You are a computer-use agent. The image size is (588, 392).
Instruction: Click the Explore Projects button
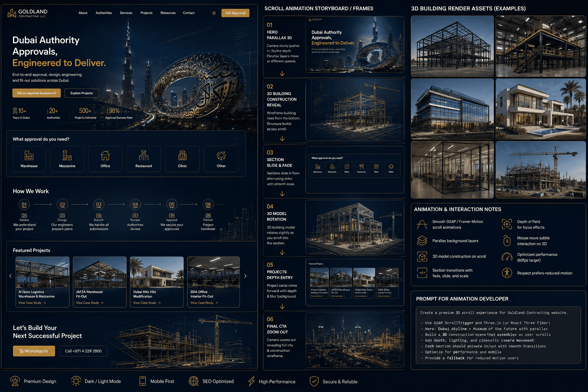tap(82, 93)
